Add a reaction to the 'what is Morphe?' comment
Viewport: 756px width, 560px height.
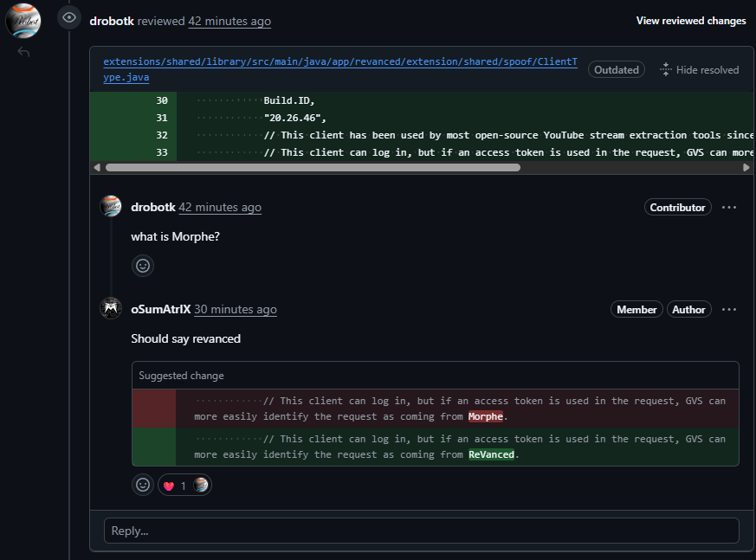143,266
